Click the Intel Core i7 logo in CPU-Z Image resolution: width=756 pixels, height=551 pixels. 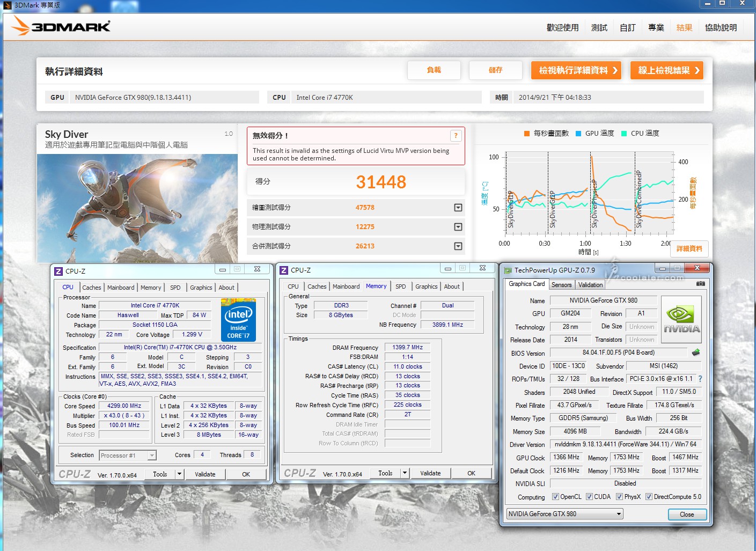click(x=238, y=320)
